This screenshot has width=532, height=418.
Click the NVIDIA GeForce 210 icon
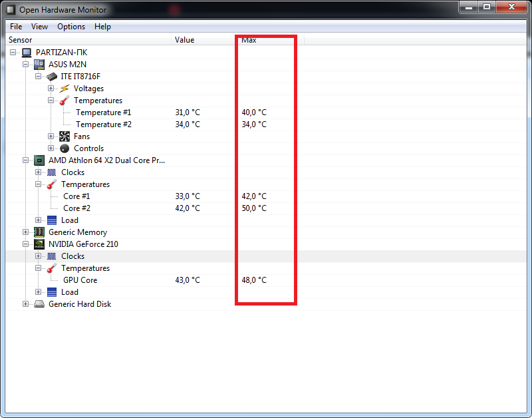tap(39, 244)
